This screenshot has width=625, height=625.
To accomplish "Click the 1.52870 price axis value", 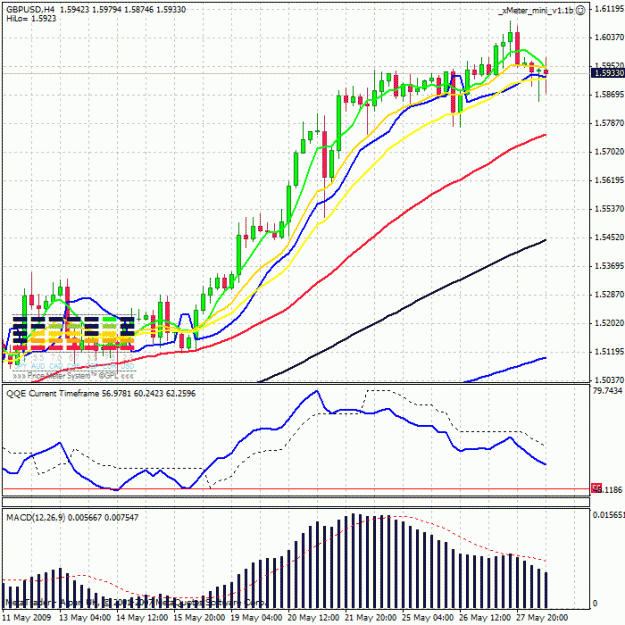I will tap(609, 294).
